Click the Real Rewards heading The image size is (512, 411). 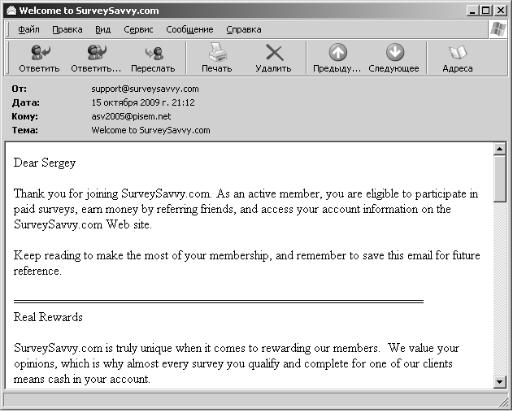48,317
